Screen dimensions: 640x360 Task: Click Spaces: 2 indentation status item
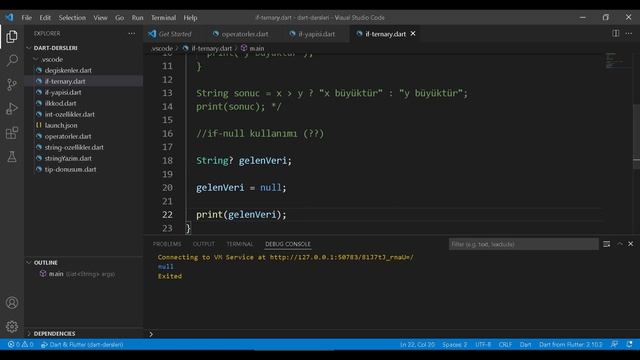click(455, 344)
